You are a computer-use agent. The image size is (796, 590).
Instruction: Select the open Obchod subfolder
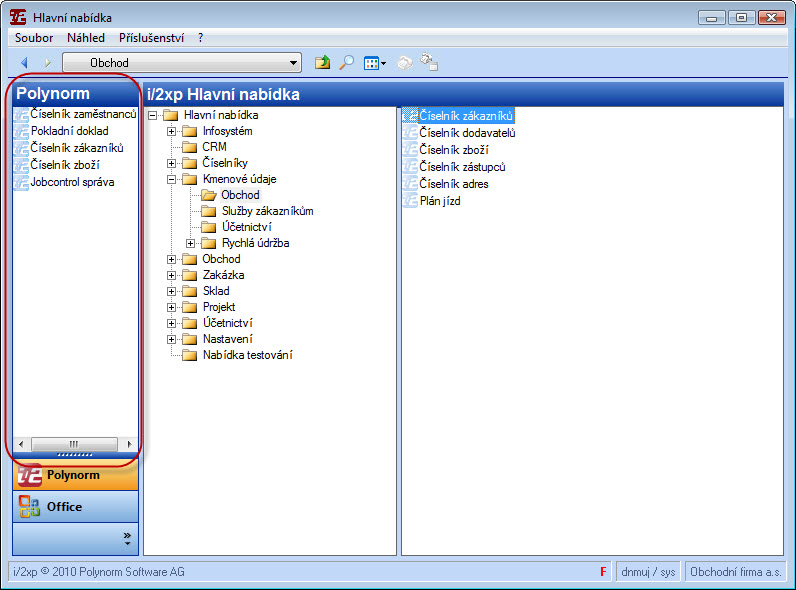(x=240, y=195)
